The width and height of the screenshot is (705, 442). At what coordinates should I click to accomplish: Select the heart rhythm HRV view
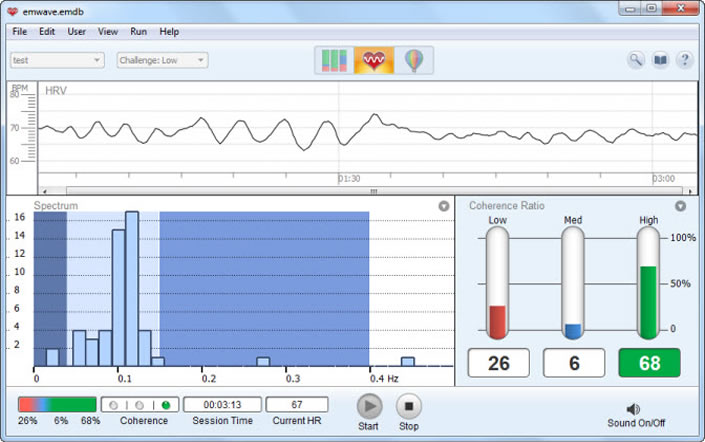point(374,61)
